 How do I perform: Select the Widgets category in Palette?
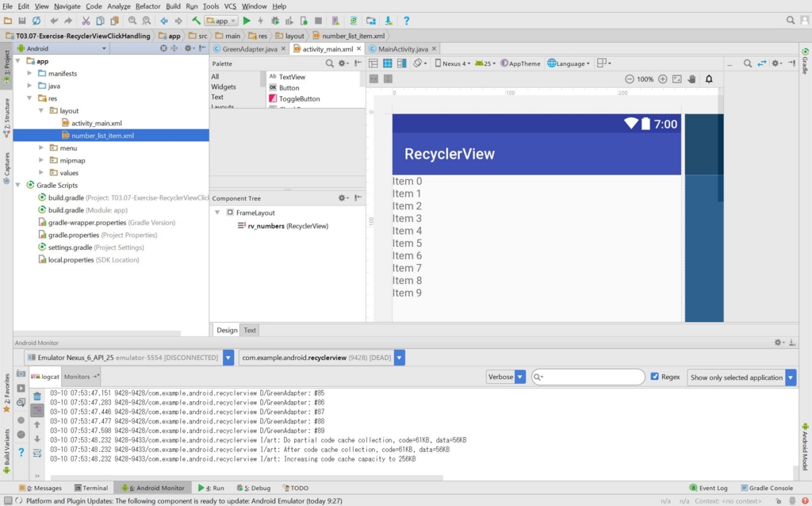click(223, 87)
